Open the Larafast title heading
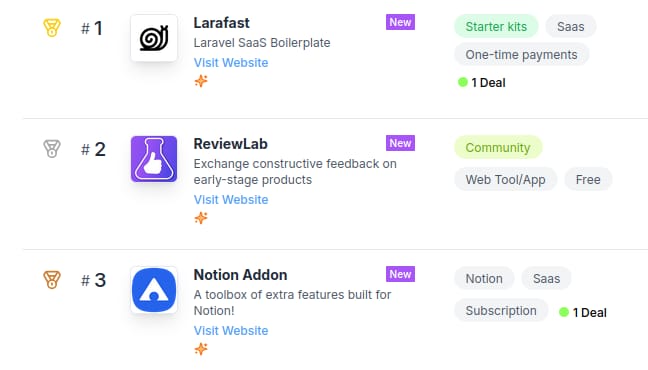Image resolution: width=648 pixels, height=370 pixels. pos(222,23)
